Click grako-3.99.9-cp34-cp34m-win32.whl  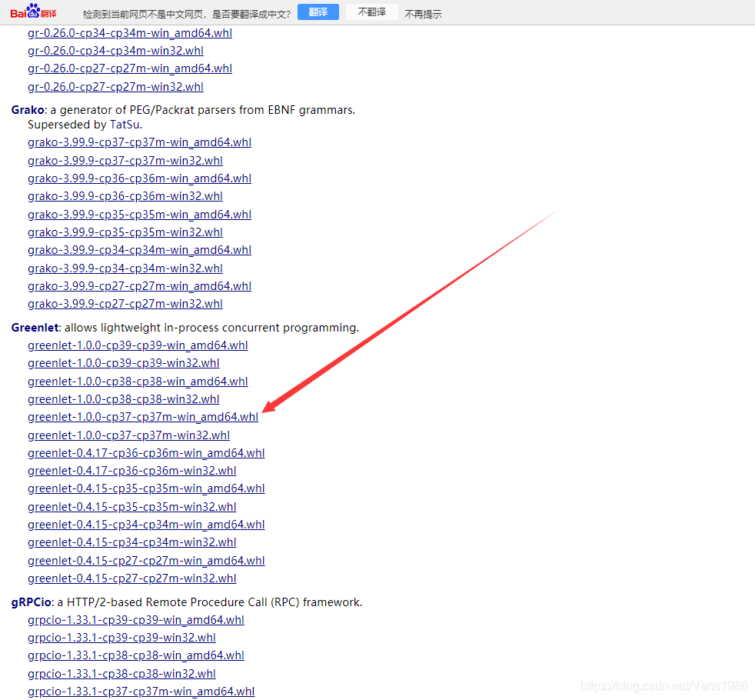coord(125,268)
